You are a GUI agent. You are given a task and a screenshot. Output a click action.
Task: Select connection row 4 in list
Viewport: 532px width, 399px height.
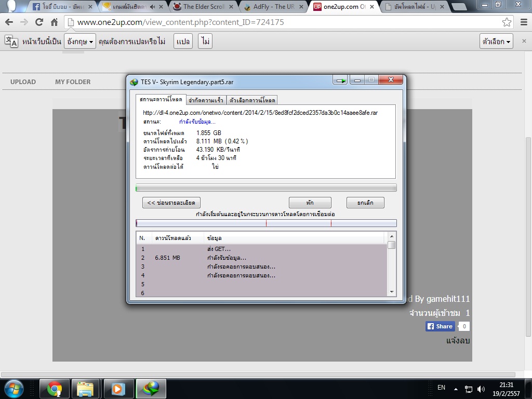[262, 275]
